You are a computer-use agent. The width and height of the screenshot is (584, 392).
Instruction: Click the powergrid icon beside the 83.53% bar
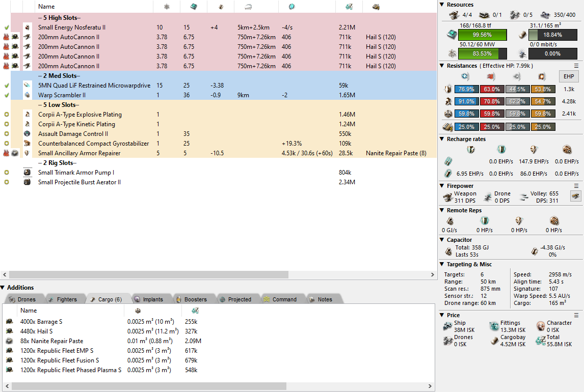[x=450, y=53]
